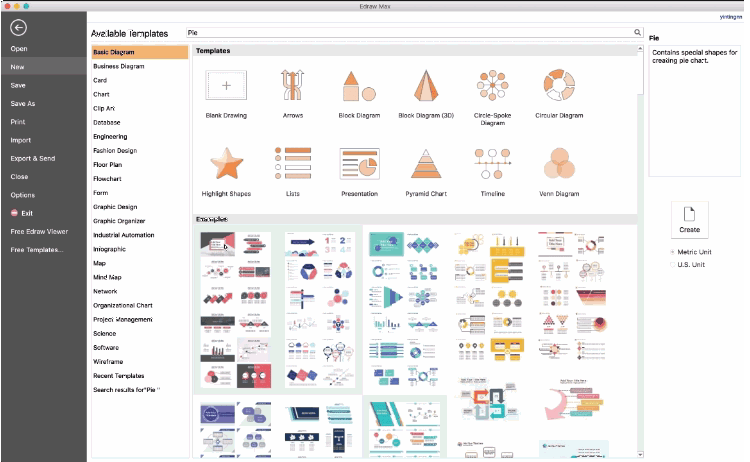
Task: Select the Graphic Design category
Action: [x=115, y=207]
